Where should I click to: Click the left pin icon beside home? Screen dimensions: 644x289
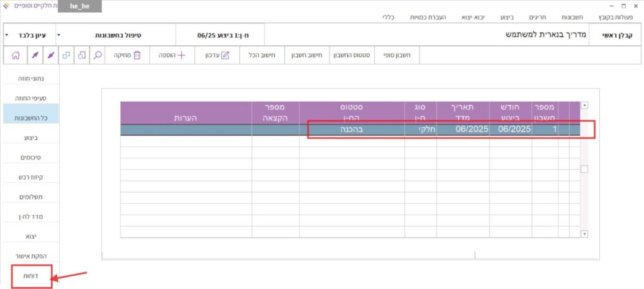point(34,55)
